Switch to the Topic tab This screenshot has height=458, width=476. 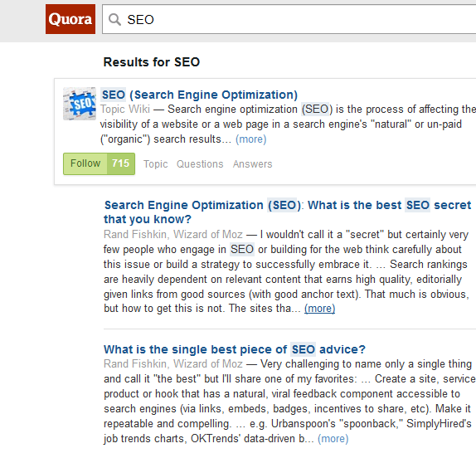point(155,164)
